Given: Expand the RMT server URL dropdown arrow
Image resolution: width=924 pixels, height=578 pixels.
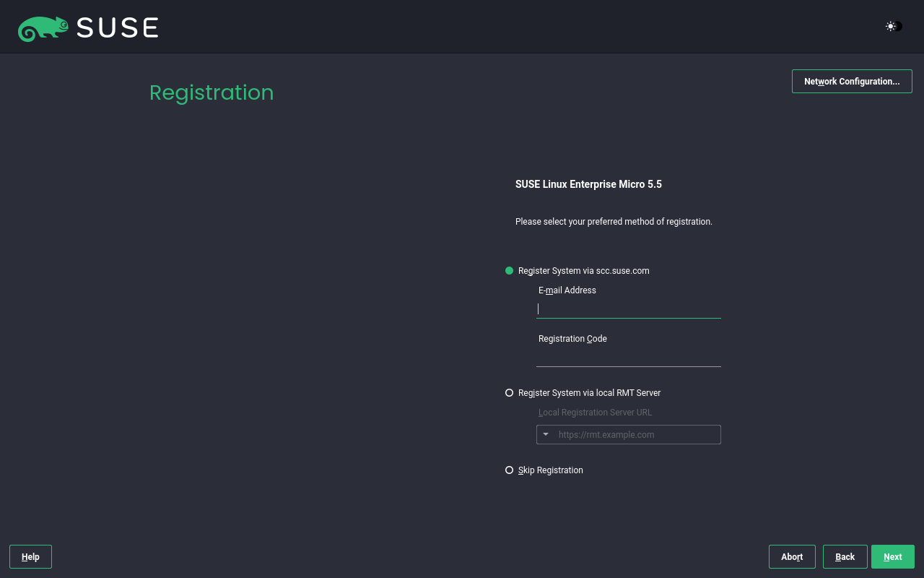Looking at the screenshot, I should click(x=546, y=434).
